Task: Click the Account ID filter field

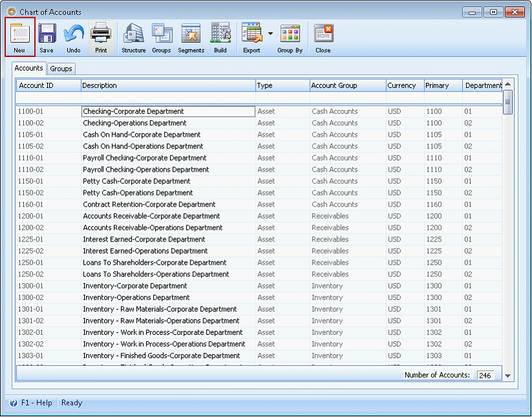Action: 49,98
